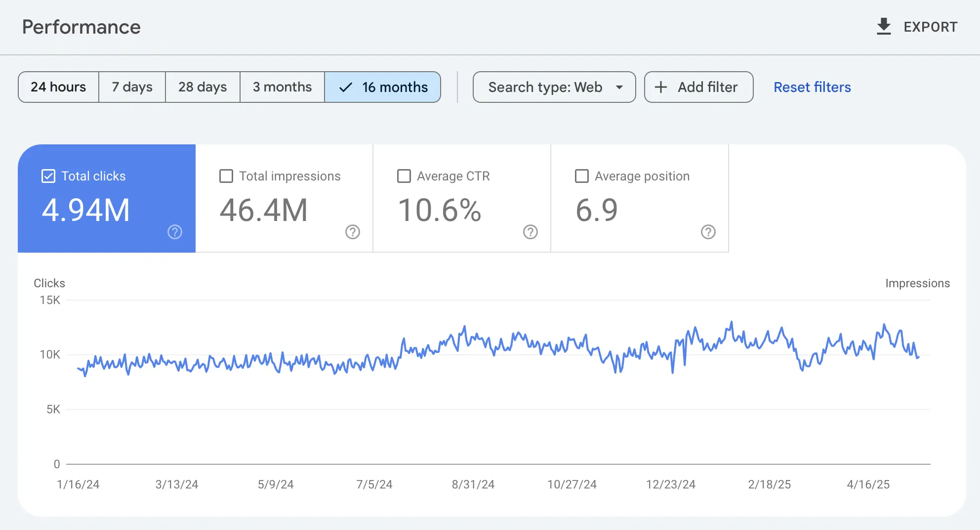Image resolution: width=980 pixels, height=530 pixels.
Task: Open help icon on Average CTR card
Action: tap(531, 232)
